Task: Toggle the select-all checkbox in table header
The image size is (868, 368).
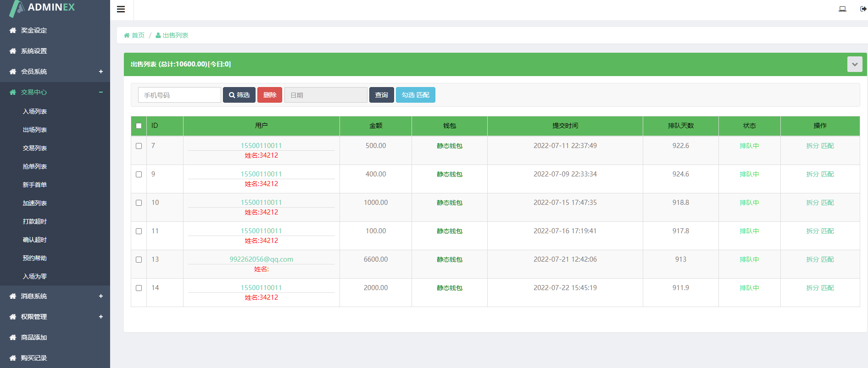Action: [x=139, y=126]
